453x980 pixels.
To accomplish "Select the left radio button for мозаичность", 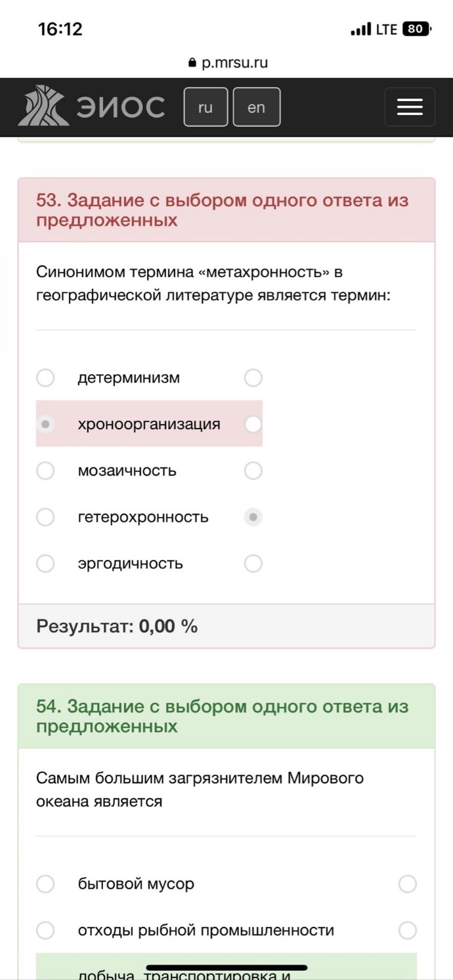I will (x=45, y=471).
